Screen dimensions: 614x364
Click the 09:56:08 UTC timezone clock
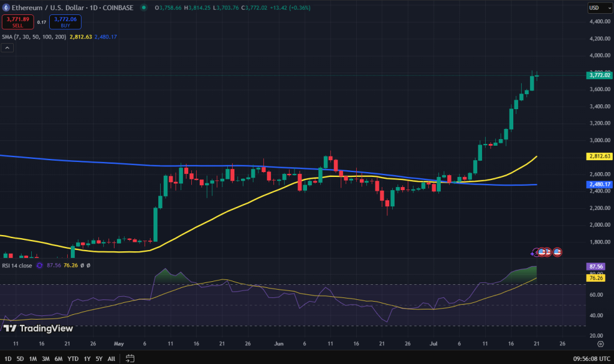click(592, 359)
